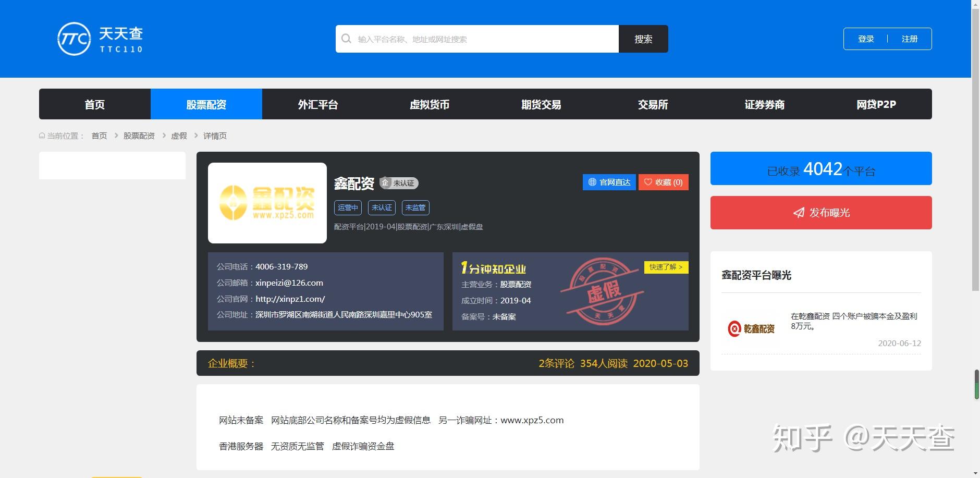Screen dimensions: 980x478
Task: Switch to the 外汇平台 nav tab
Action: click(x=318, y=104)
